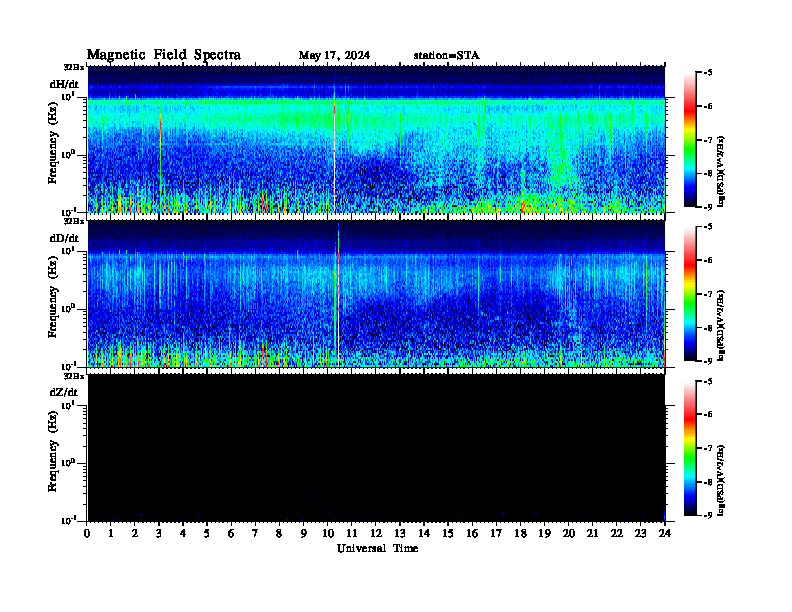Click the -7 tick on dD/dt color scale
792x612 pixels.
708,294
